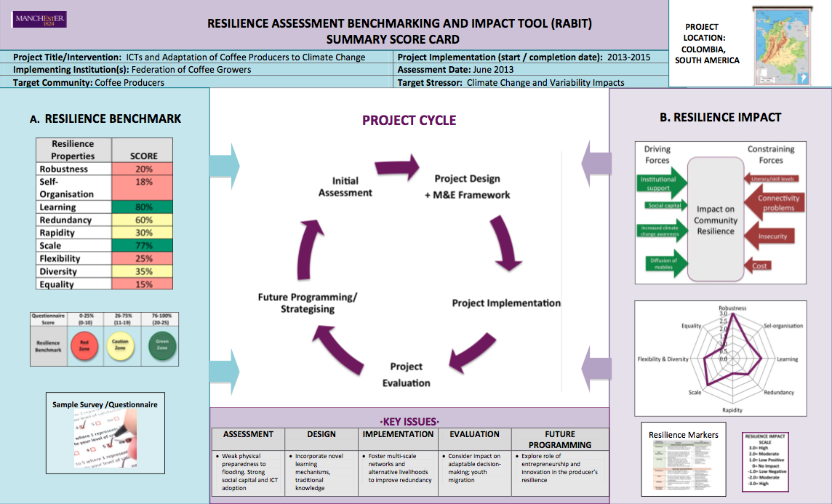Click the Manchester 1824 university logo
Image resolution: width=832 pixels, height=504 pixels.
(39, 20)
